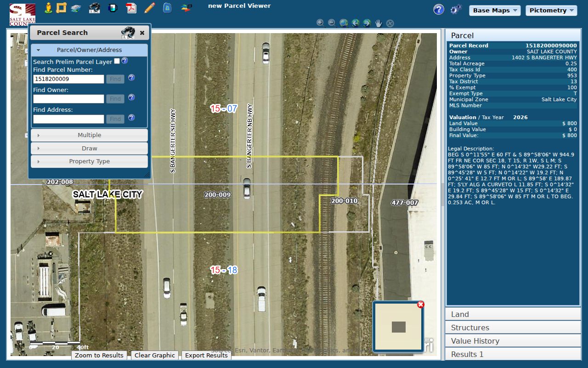Open help with the question mark icon
588x368 pixels.
click(x=439, y=9)
